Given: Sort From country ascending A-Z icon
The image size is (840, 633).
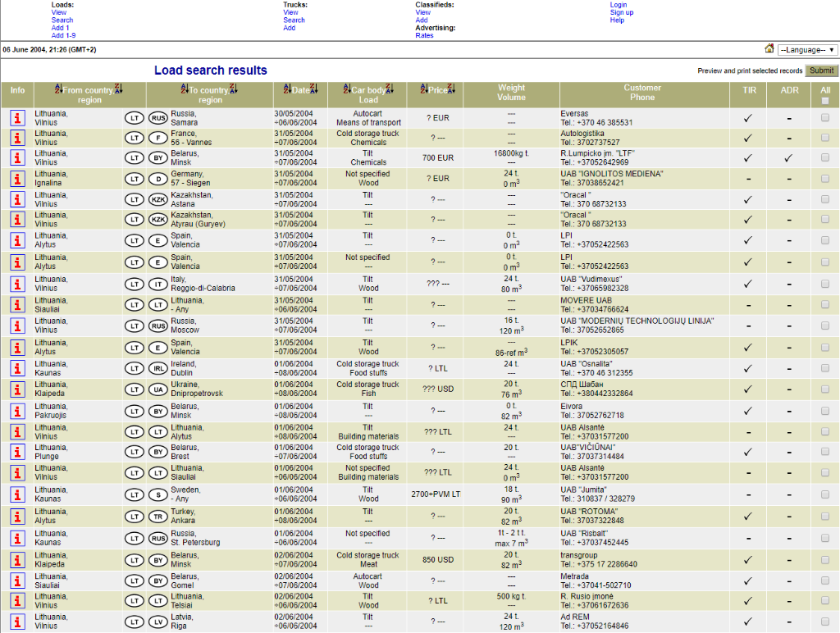Looking at the screenshot, I should [x=59, y=89].
